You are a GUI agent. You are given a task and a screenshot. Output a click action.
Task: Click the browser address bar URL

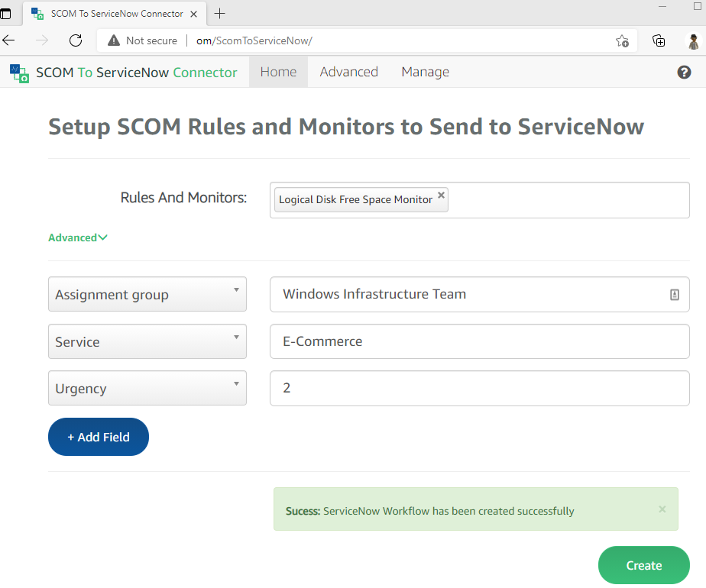[x=254, y=41]
